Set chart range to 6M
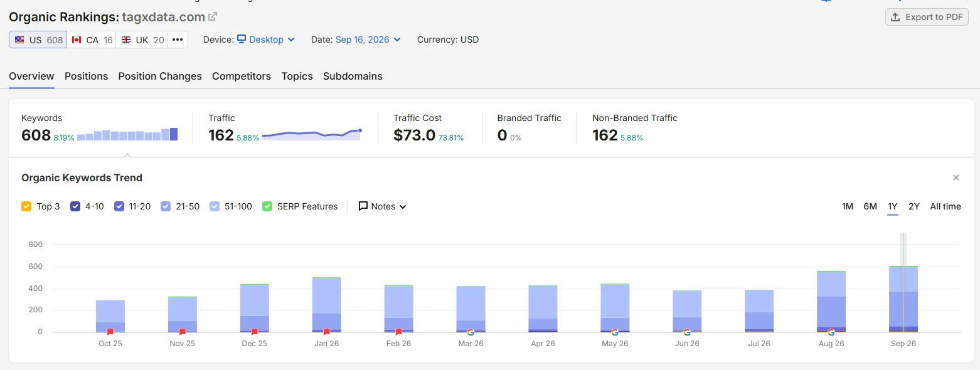The height and width of the screenshot is (370, 980). pyautogui.click(x=870, y=206)
